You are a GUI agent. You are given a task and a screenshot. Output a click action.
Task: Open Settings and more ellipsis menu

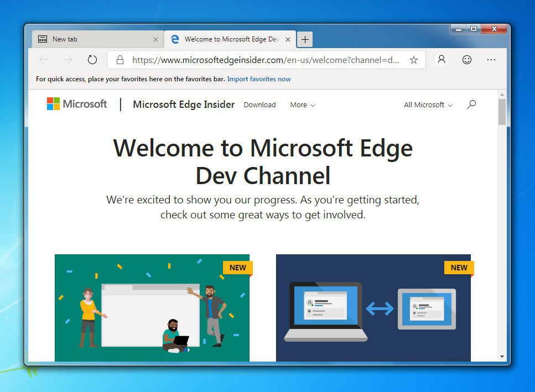[x=491, y=60]
